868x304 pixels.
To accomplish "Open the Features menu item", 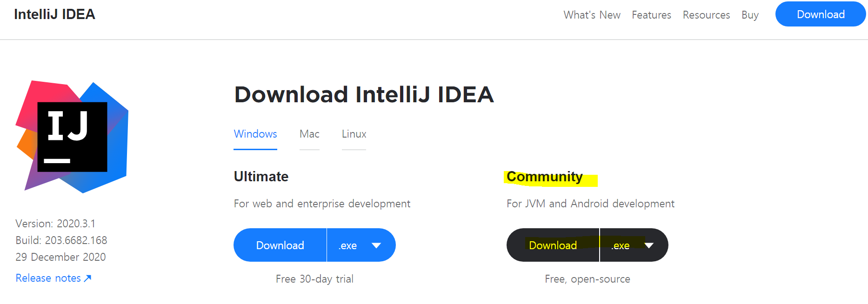I will pos(651,15).
